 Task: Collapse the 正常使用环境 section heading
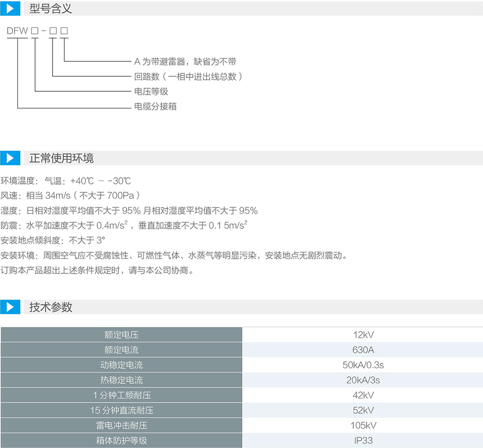click(61, 158)
